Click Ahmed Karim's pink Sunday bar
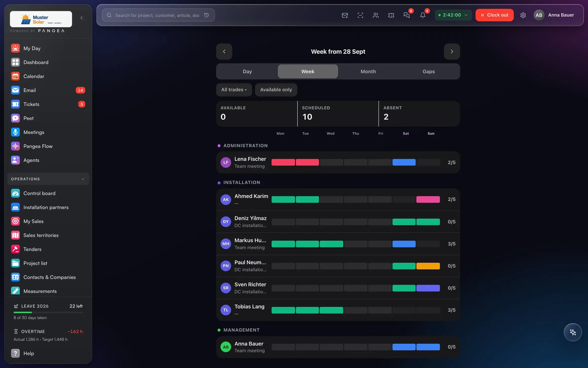 tap(428, 199)
